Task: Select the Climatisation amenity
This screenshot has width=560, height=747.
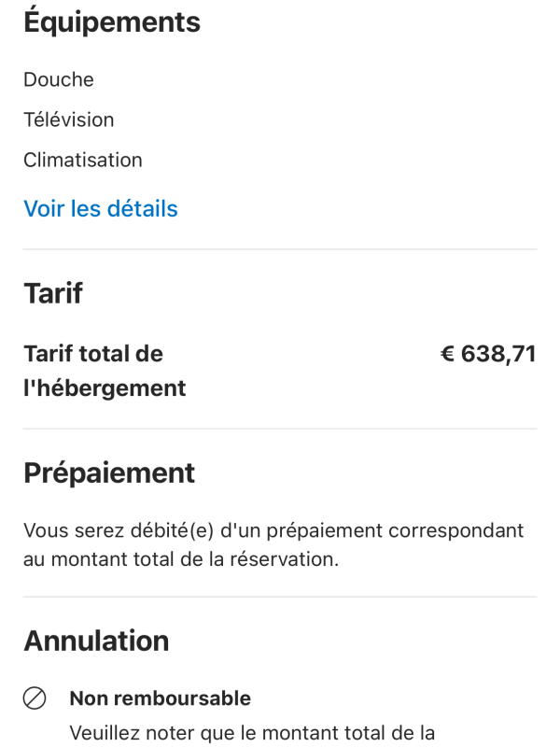Action: pyautogui.click(x=83, y=160)
